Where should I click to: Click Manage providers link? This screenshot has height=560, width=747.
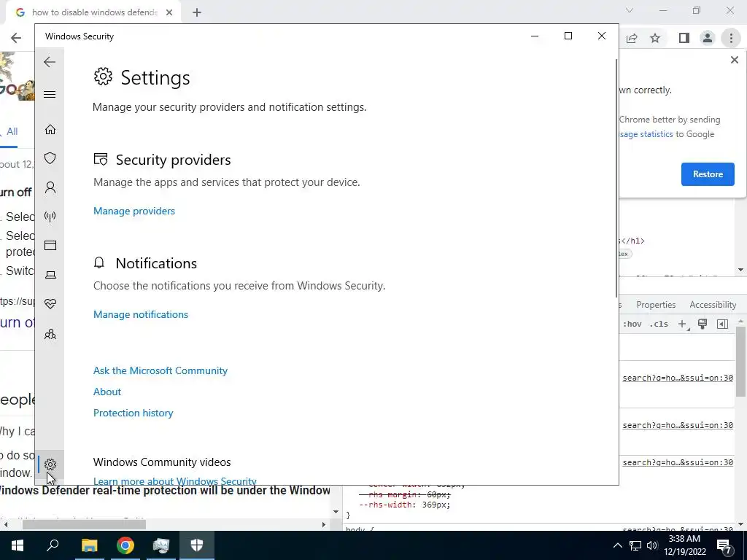click(134, 211)
